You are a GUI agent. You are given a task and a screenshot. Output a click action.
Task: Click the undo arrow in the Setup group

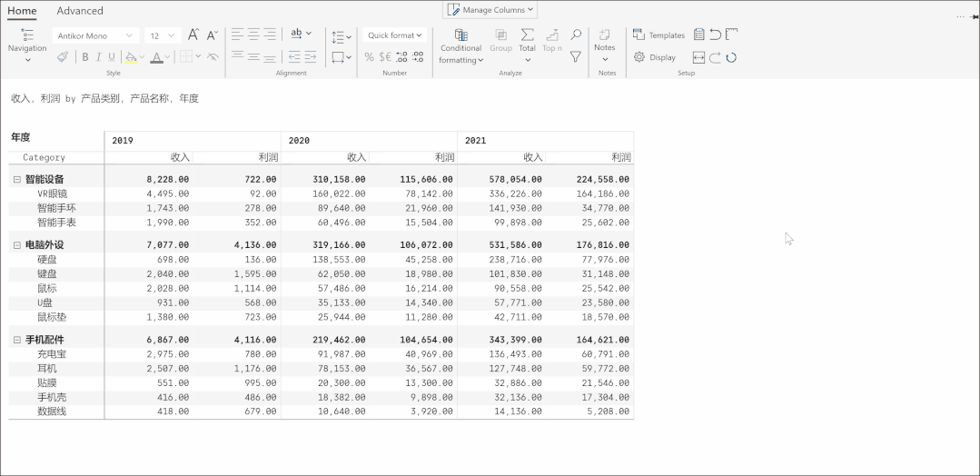pos(715,35)
